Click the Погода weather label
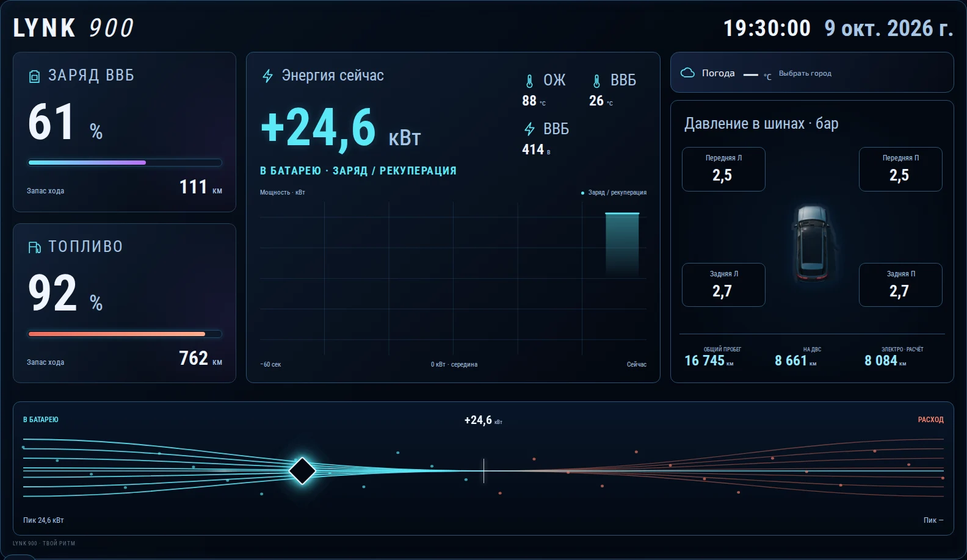 (718, 73)
